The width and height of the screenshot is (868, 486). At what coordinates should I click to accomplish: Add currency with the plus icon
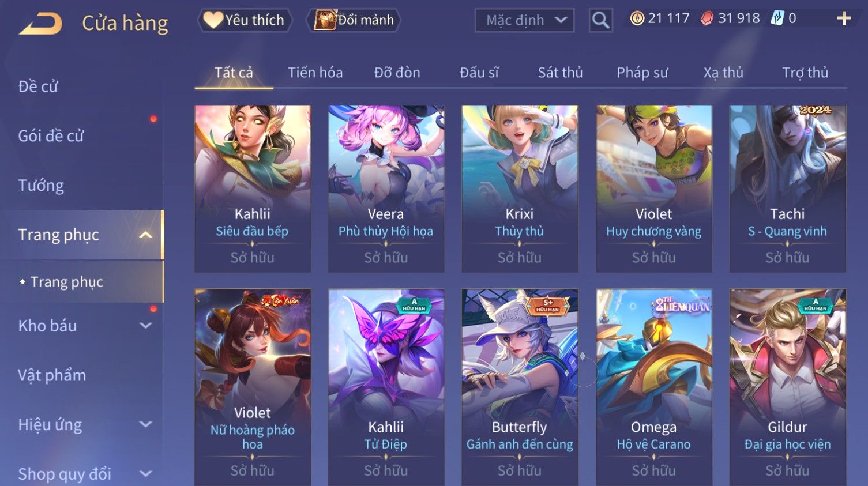844,18
